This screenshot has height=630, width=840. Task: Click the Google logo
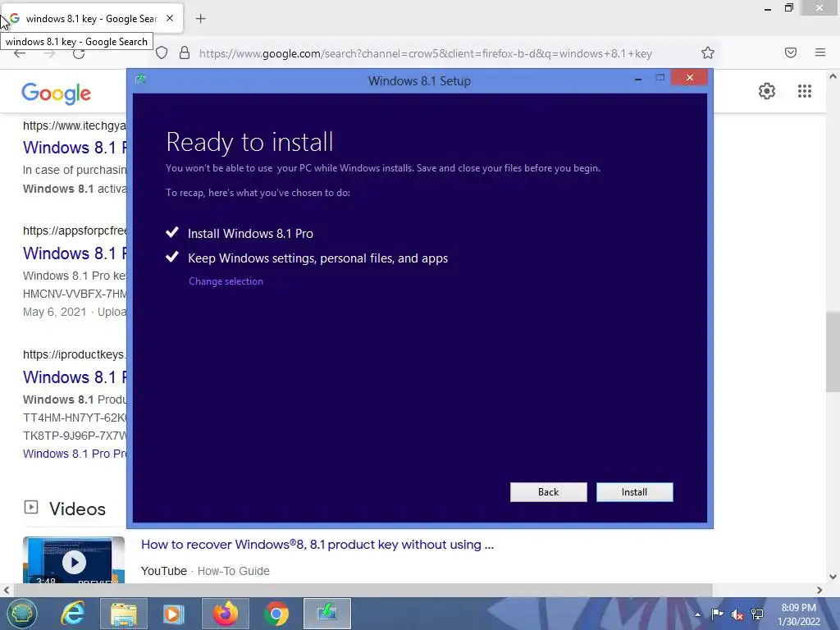[x=57, y=94]
